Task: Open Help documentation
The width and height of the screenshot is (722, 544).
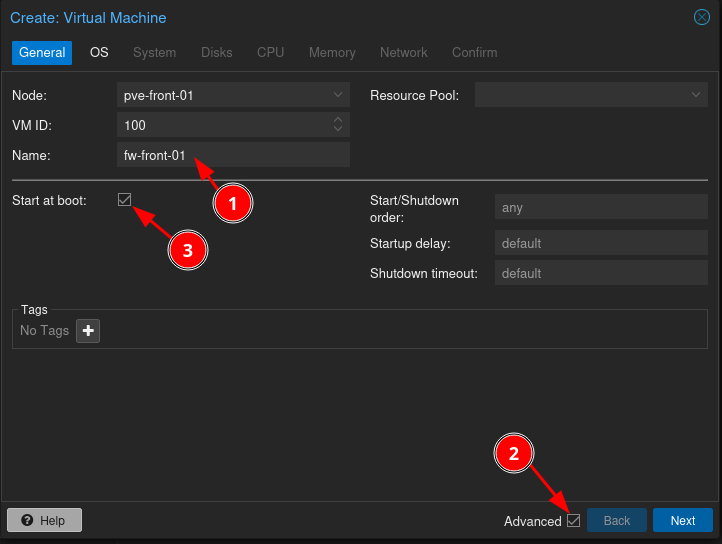Action: 44,521
